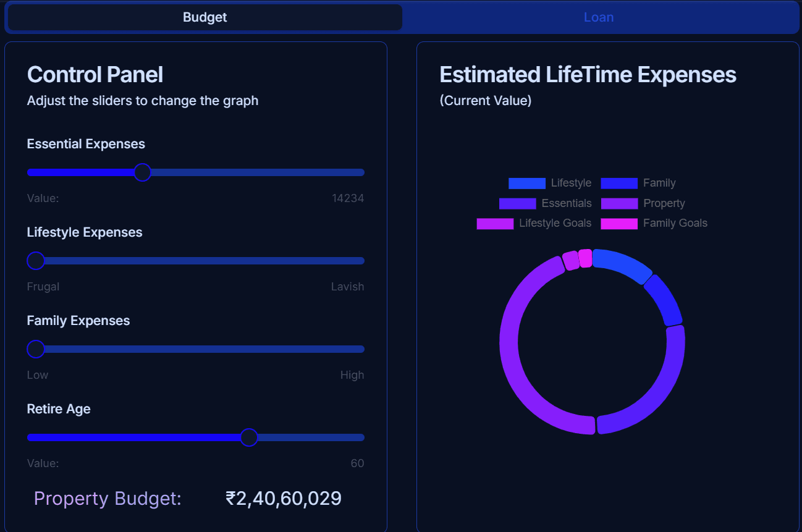Viewport: 802px width, 532px height.
Task: Toggle Lifestyle Goals legend color box
Action: pos(495,224)
